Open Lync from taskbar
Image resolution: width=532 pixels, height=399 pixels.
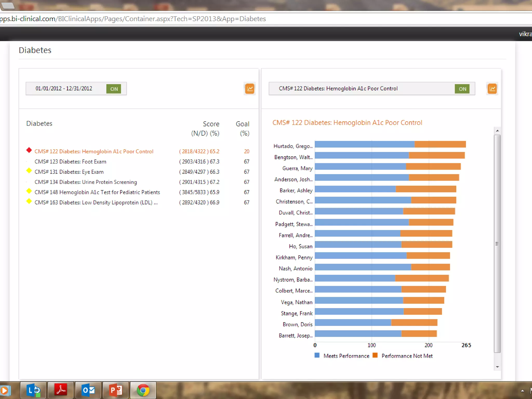(34, 390)
